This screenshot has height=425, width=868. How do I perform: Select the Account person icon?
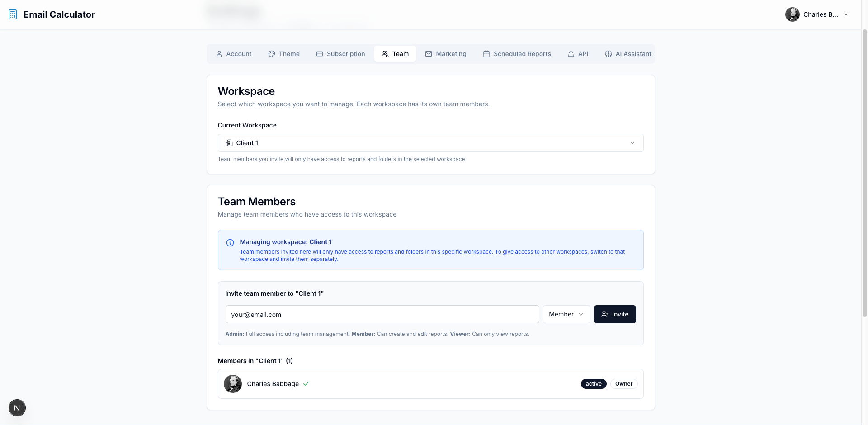click(219, 54)
